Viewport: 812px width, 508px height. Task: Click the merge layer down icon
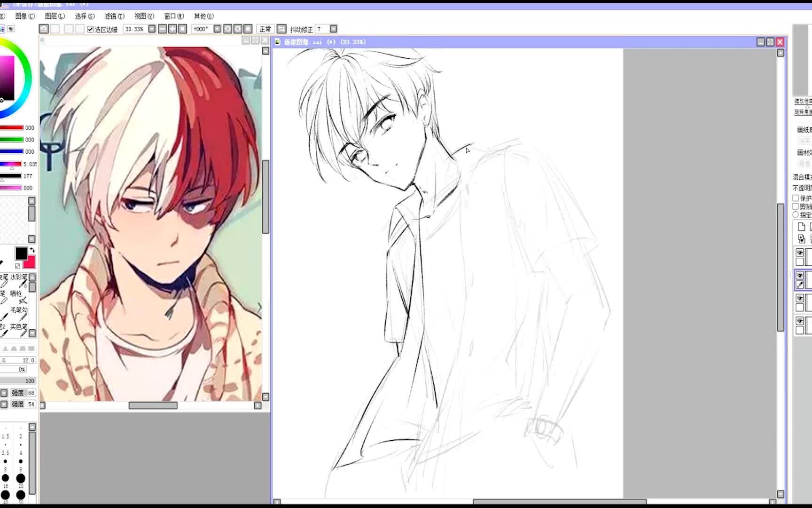[x=802, y=239]
